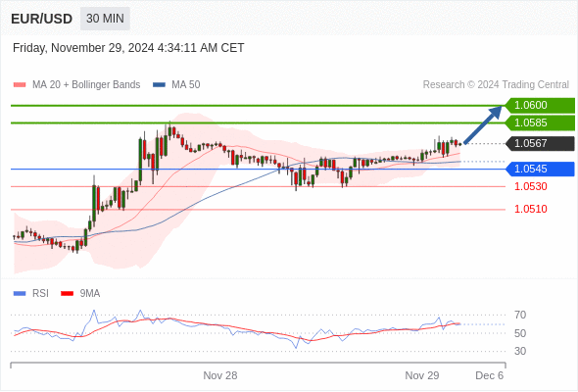
Task: Toggle the RSI legend entry
Action: coord(31,294)
